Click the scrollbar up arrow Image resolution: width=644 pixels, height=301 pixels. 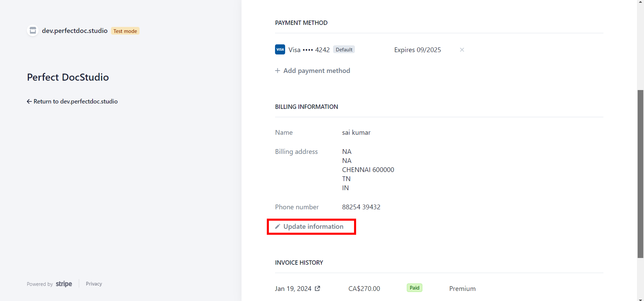[640, 1]
